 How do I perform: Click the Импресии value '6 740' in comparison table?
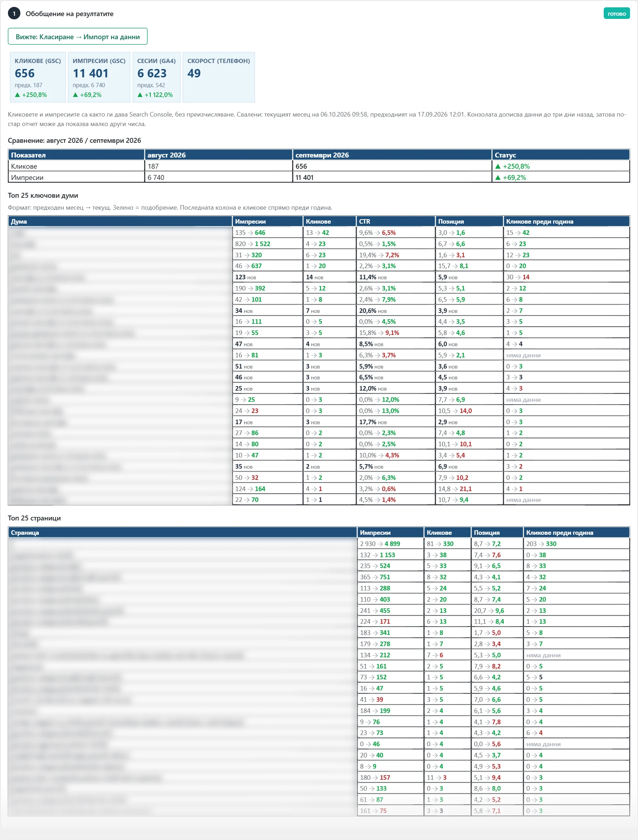pyautogui.click(x=156, y=177)
